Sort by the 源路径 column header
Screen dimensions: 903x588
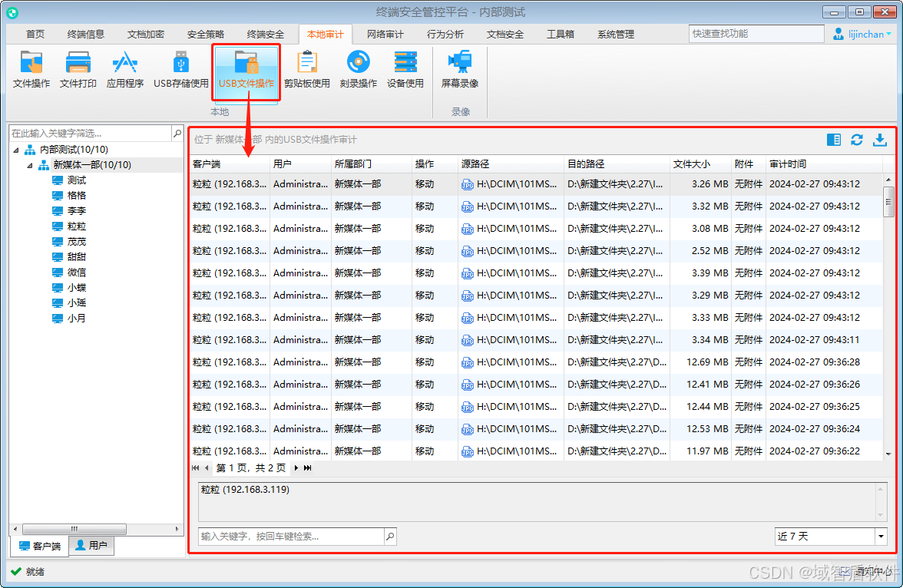(511, 164)
